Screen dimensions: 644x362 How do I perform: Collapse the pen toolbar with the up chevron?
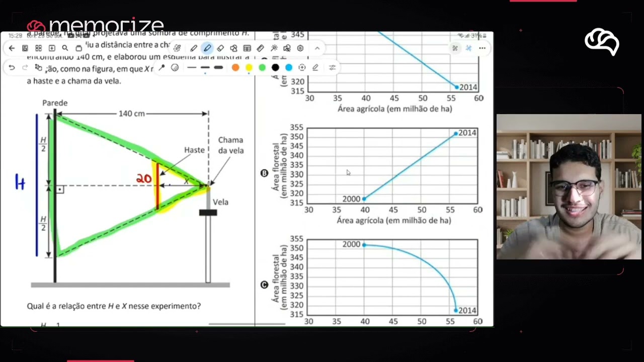click(317, 48)
